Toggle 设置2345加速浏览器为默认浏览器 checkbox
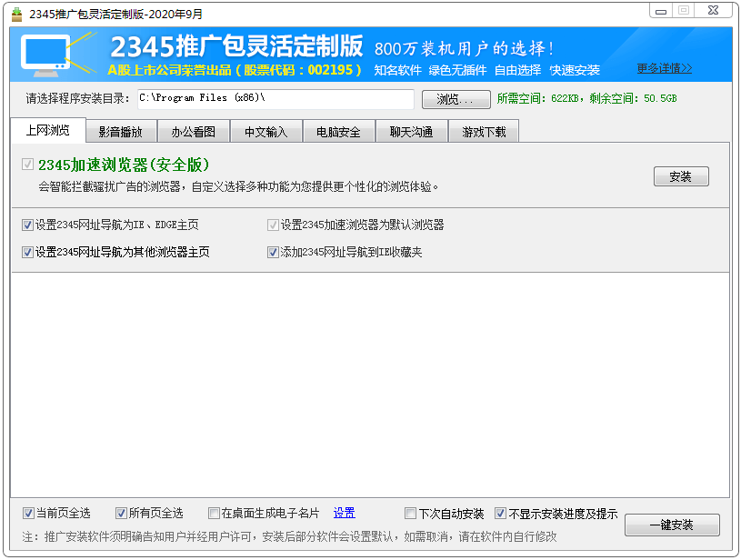The height and width of the screenshot is (560, 741). point(273,225)
